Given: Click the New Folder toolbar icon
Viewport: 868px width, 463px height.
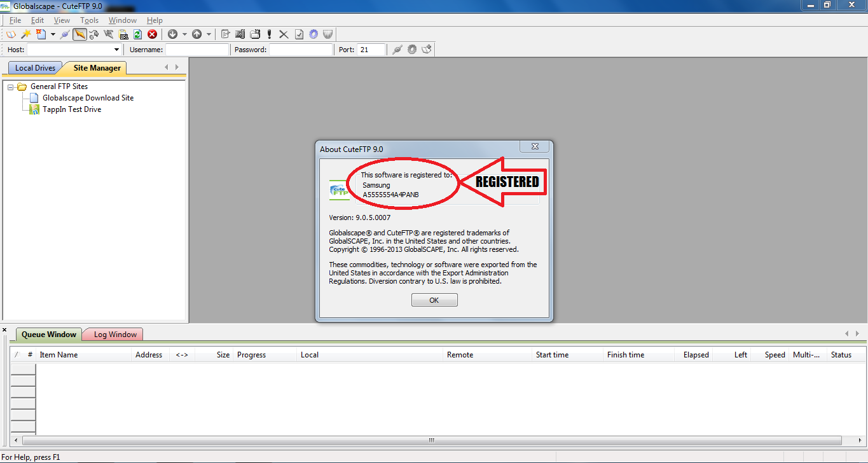Looking at the screenshot, I should [255, 34].
